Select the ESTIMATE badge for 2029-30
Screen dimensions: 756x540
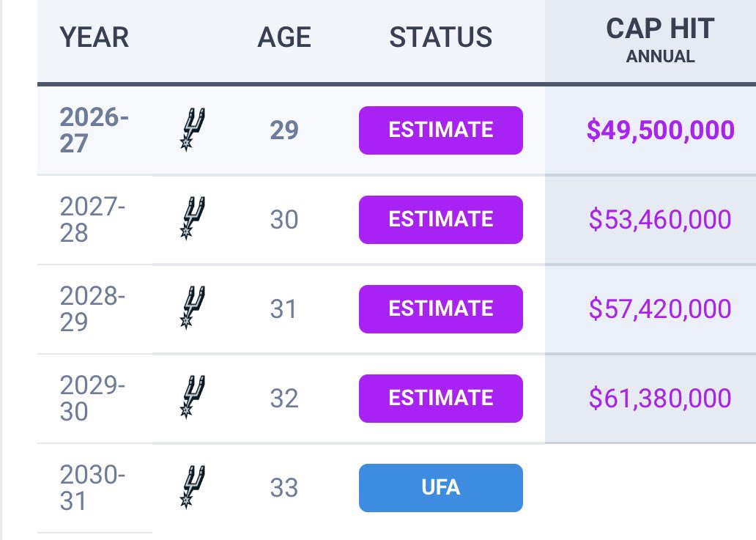coord(441,399)
